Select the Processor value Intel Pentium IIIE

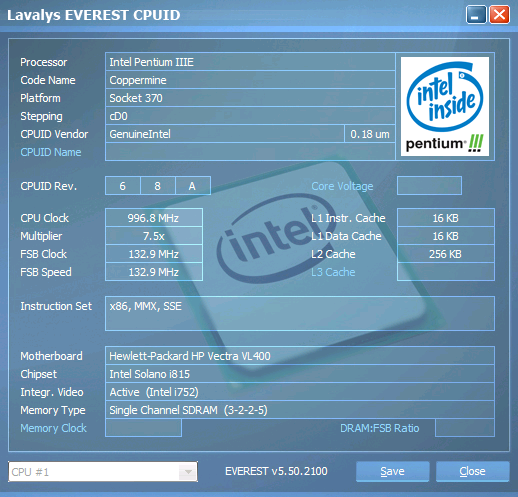coord(250,62)
